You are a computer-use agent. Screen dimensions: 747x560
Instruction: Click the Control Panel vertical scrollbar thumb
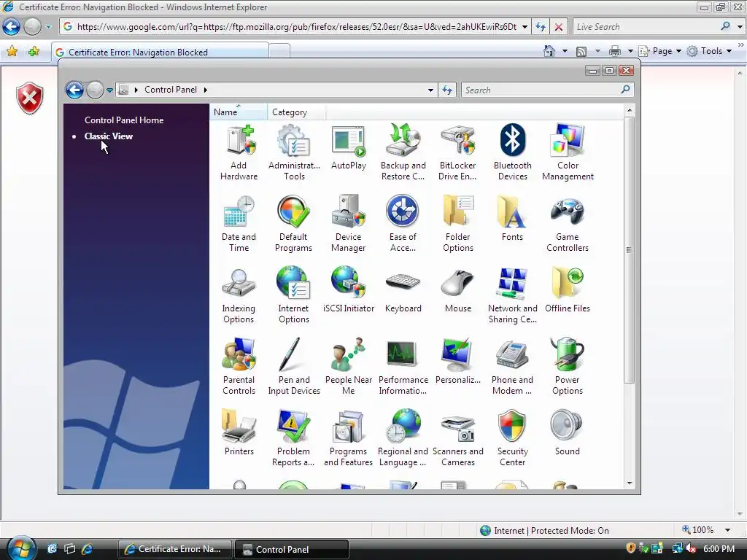[629, 249]
